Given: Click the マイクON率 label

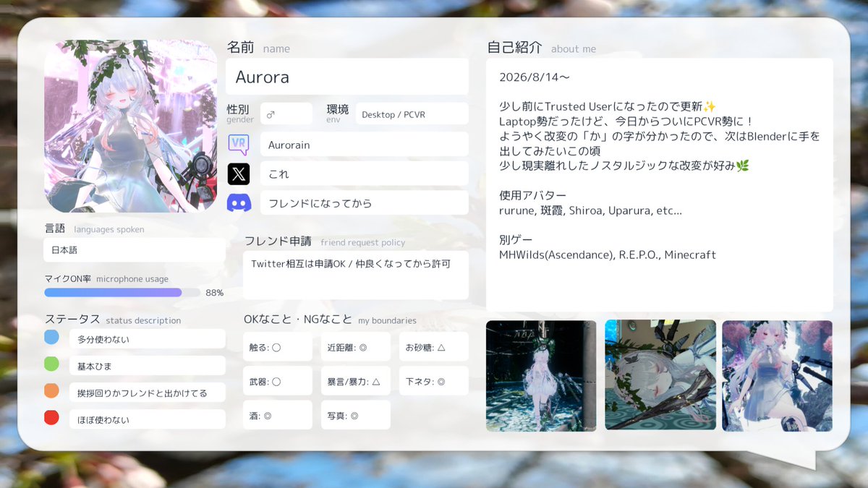Looking at the screenshot, I should (67, 278).
